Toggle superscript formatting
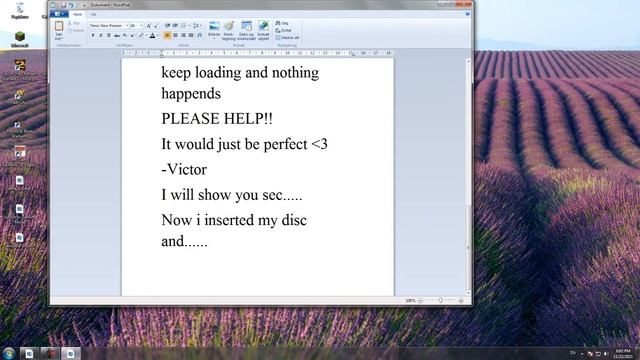The height and width of the screenshot is (360, 640). (x=132, y=36)
